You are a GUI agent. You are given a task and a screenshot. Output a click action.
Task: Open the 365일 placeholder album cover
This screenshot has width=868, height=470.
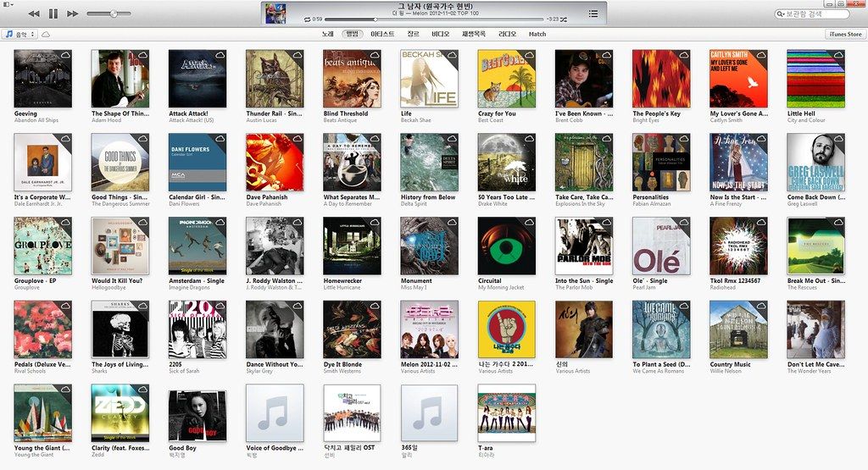point(430,413)
